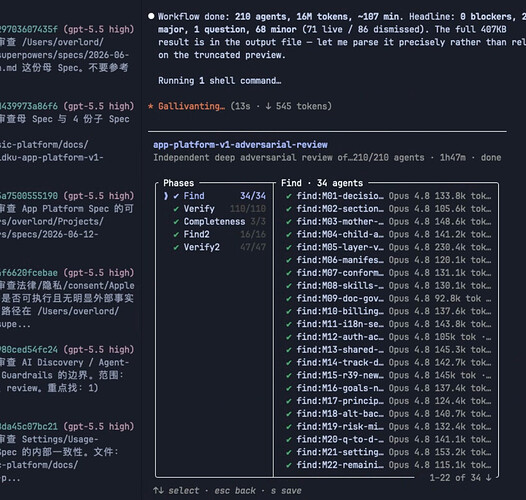526x500 pixels.
Task: Click the up-down select hint arrows
Action: click(158, 491)
